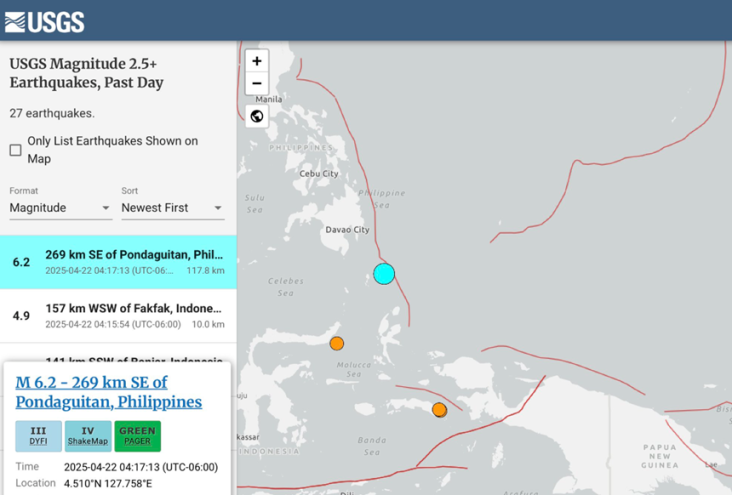This screenshot has height=495, width=732.
Task: Open the Sort dropdown showing Newest First
Action: (x=172, y=208)
